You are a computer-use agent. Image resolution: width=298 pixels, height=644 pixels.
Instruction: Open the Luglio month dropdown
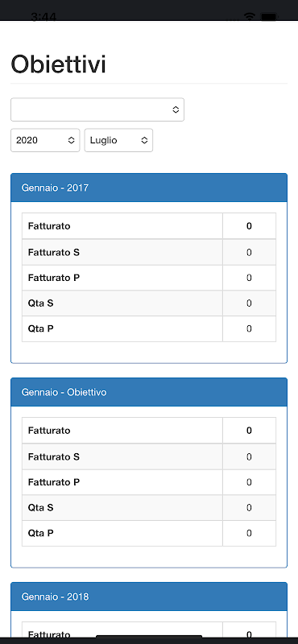118,140
